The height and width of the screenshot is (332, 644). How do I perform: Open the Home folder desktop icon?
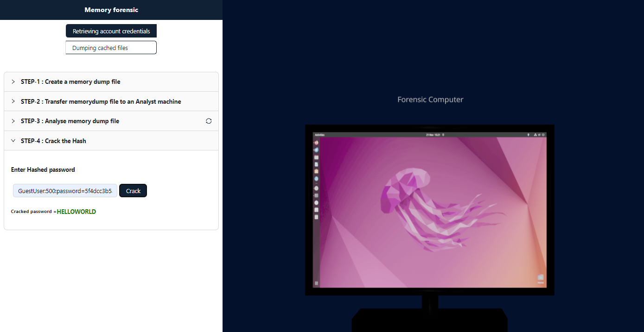(x=540, y=278)
